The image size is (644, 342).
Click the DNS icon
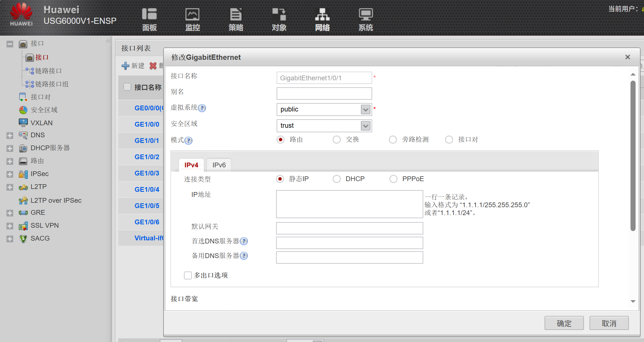(x=23, y=135)
